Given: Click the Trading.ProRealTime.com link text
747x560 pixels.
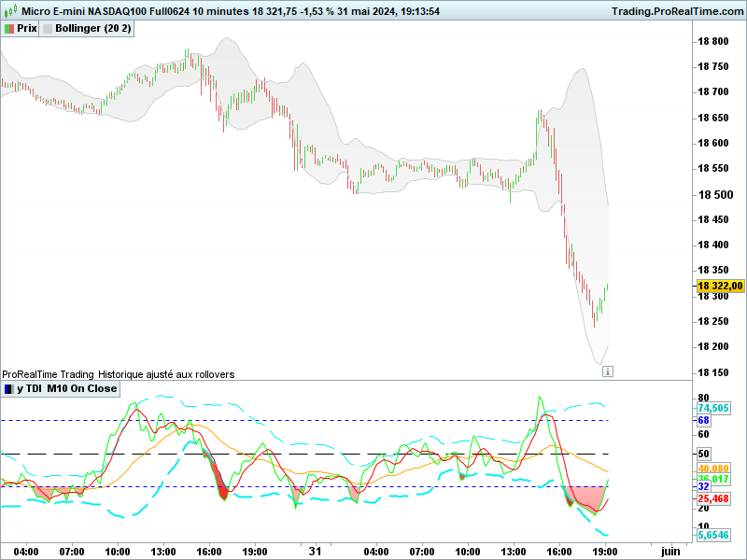Looking at the screenshot, I should (677, 11).
